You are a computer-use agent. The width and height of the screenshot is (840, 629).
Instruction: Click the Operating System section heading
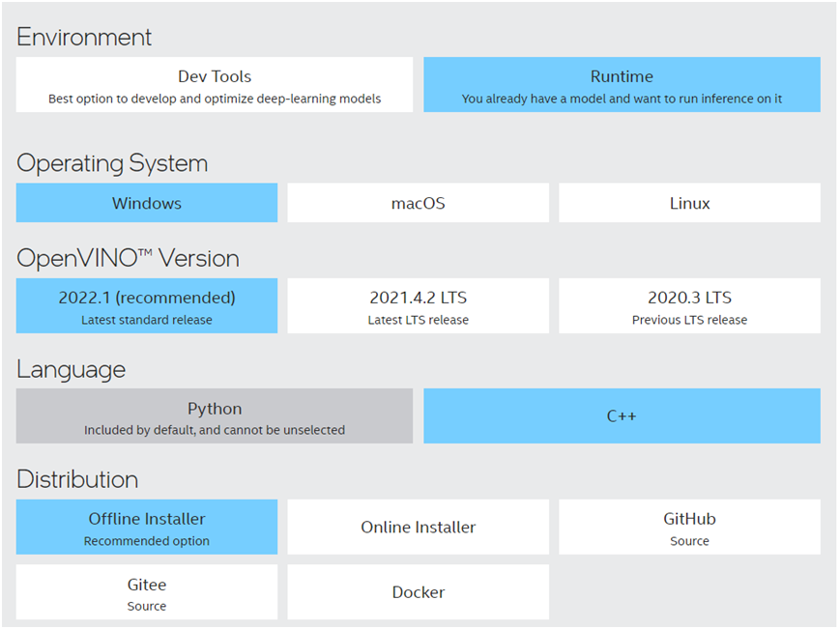coord(112,163)
